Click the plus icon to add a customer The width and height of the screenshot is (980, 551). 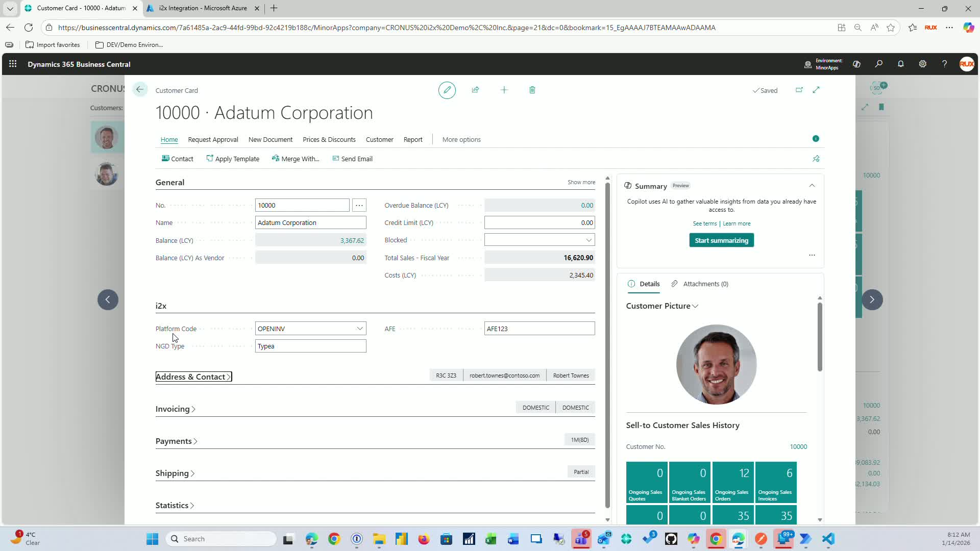coord(504,90)
